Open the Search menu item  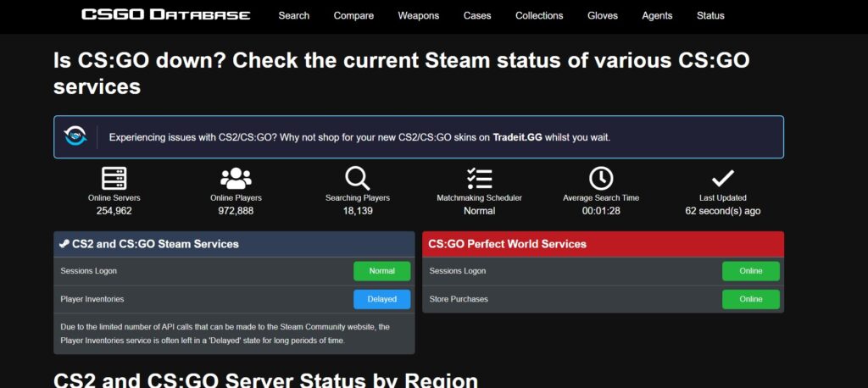pos(294,15)
